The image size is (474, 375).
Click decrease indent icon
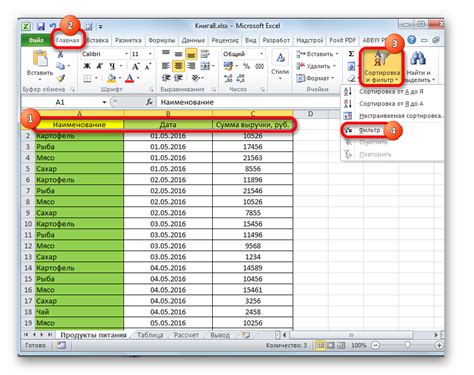point(166,78)
